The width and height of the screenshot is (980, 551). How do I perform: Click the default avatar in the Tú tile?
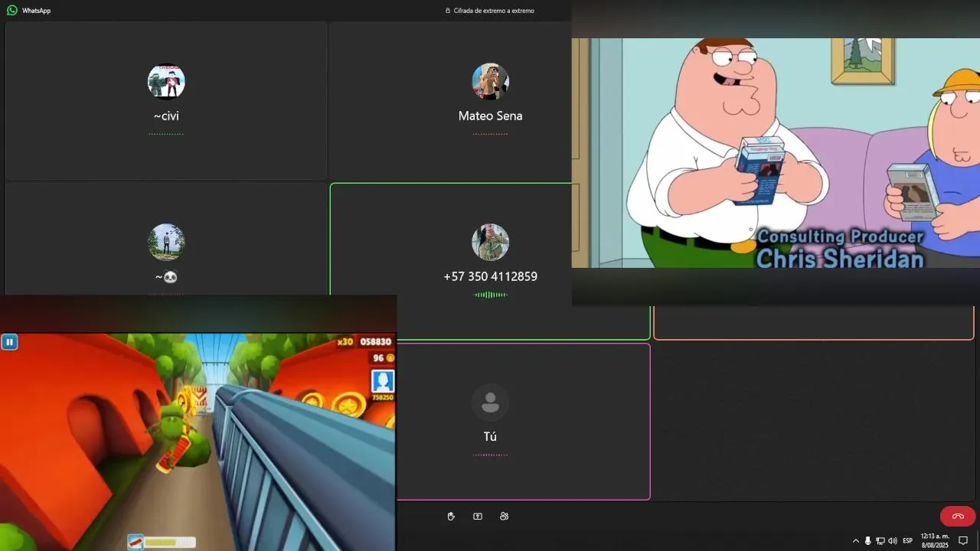point(490,403)
